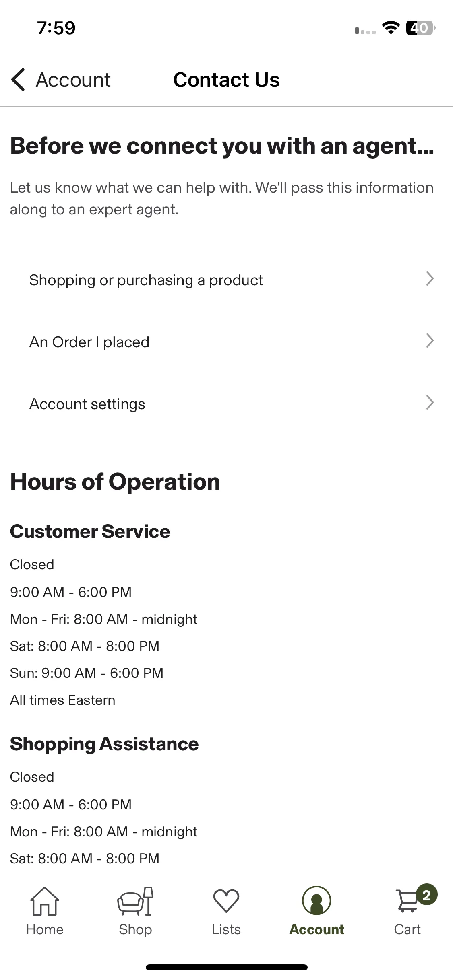This screenshot has width=453, height=980.
Task: Switch to the Lists tab label
Action: pyautogui.click(x=226, y=930)
